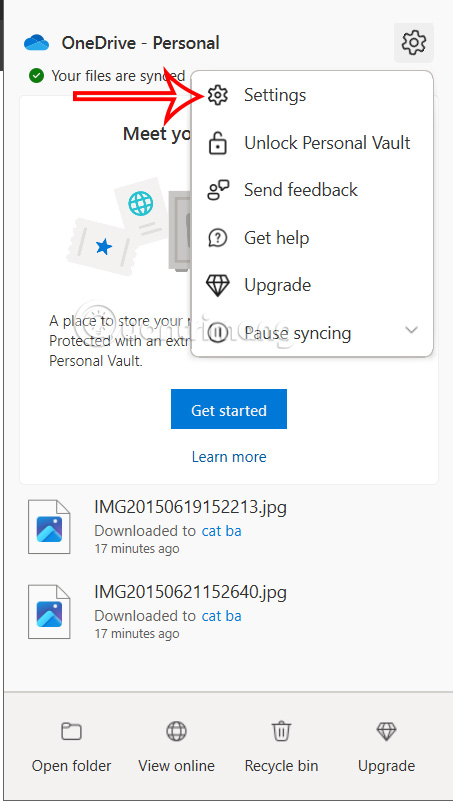The width and height of the screenshot is (453, 802).
Task: Open Settings from the menu
Action: (x=312, y=95)
